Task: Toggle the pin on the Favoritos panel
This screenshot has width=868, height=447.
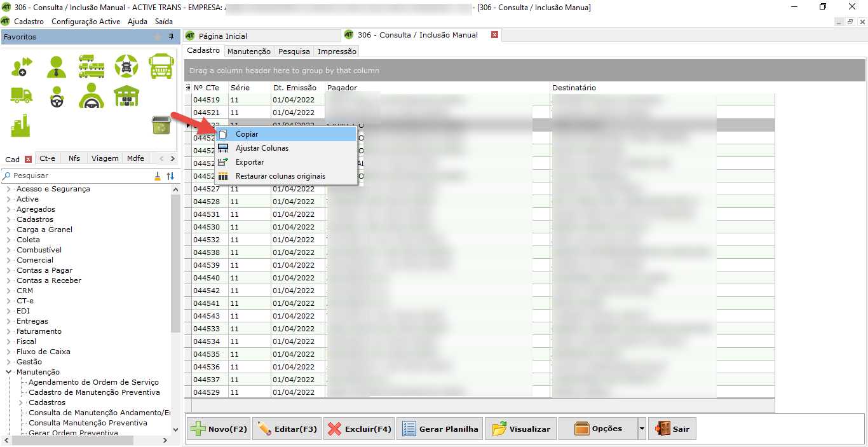Action: pyautogui.click(x=171, y=37)
